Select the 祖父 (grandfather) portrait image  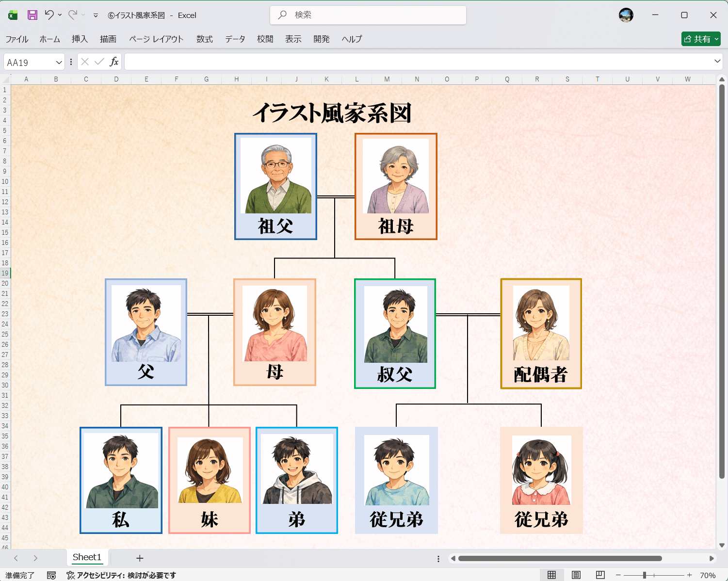(x=275, y=176)
